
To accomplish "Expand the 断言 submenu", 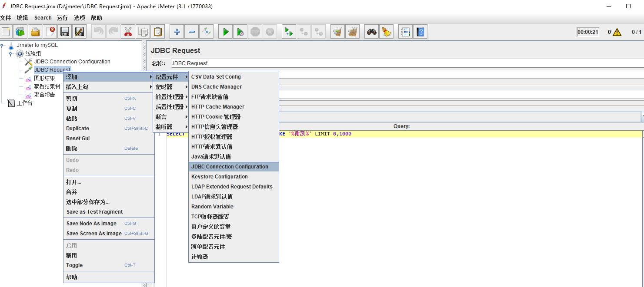I will coord(171,117).
